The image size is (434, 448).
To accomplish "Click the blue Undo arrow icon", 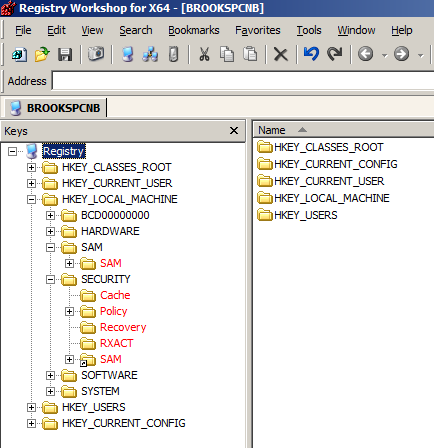I will coord(311,54).
